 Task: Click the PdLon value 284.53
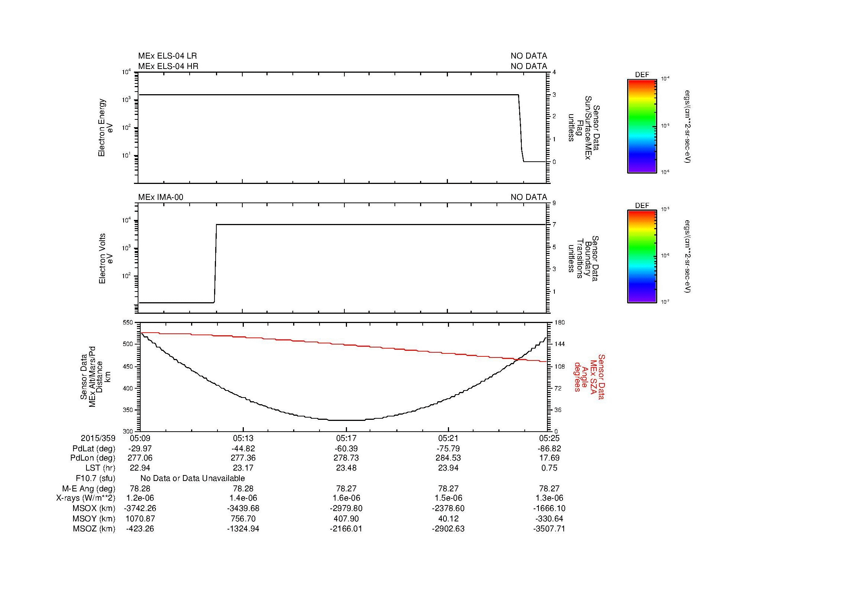point(448,458)
